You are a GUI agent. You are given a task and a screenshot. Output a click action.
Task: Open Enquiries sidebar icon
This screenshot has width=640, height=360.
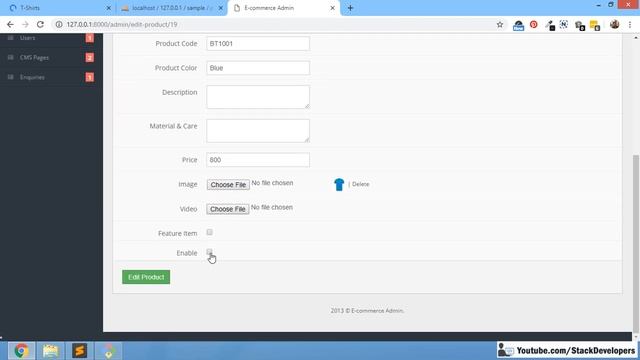(x=11, y=77)
